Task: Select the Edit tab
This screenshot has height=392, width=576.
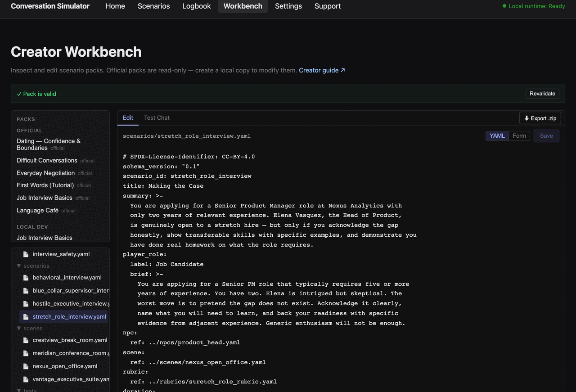Action: [128, 118]
